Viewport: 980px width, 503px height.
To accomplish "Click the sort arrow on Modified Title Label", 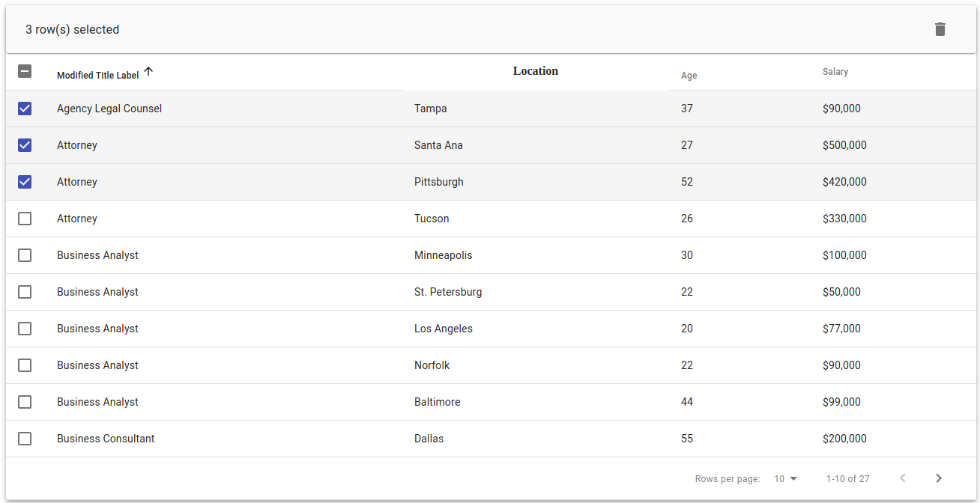I will (148, 70).
